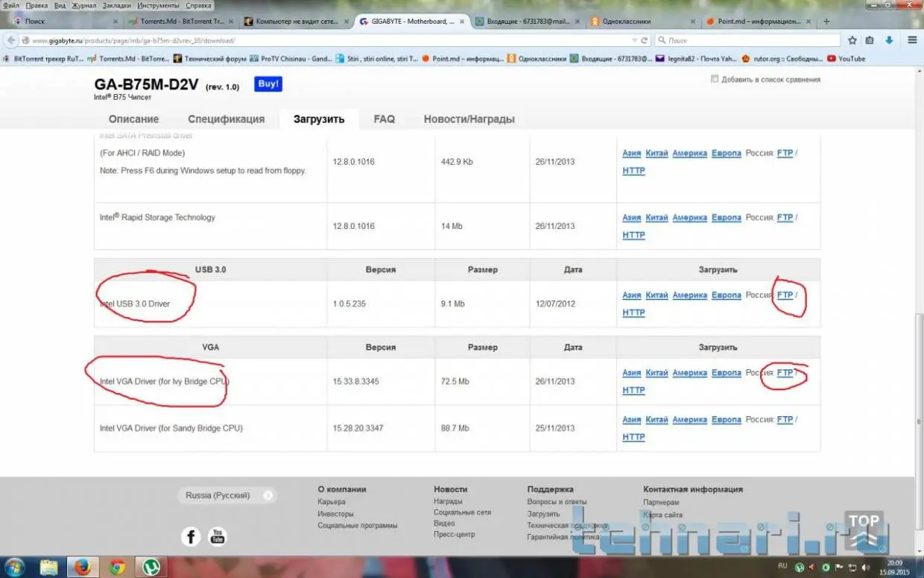Open the Файл menu
The height and width of the screenshot is (578, 924).
coord(10,5)
